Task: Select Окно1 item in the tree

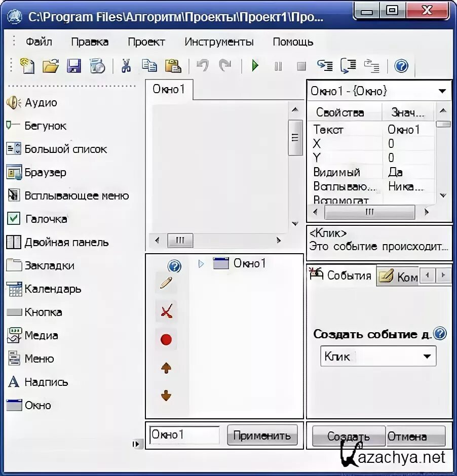Action: (x=240, y=263)
